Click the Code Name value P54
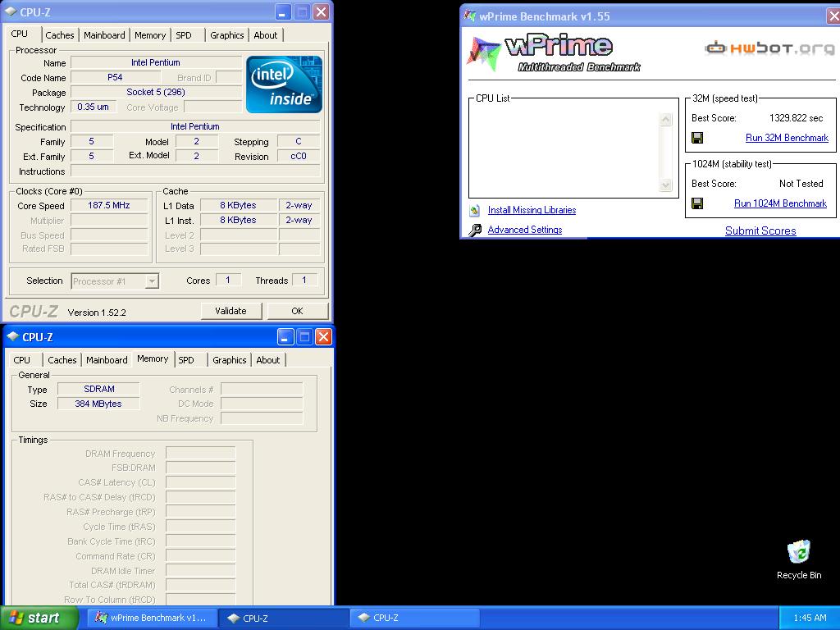The height and width of the screenshot is (630, 840). (x=115, y=77)
